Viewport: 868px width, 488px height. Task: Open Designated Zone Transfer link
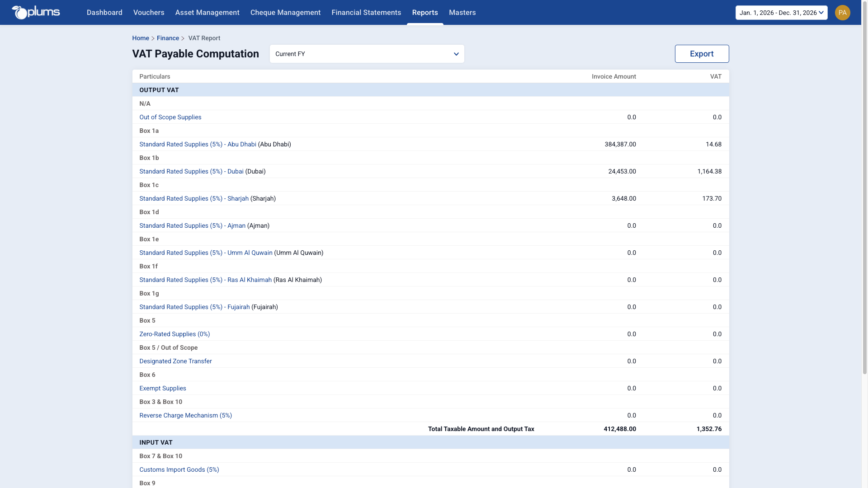[x=175, y=361]
